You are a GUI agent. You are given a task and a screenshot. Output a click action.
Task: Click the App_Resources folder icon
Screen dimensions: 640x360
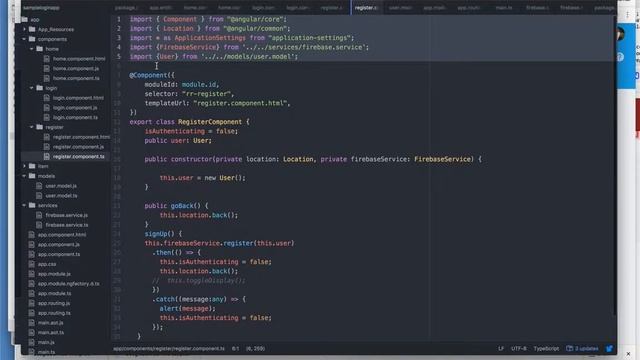[x=32, y=29]
